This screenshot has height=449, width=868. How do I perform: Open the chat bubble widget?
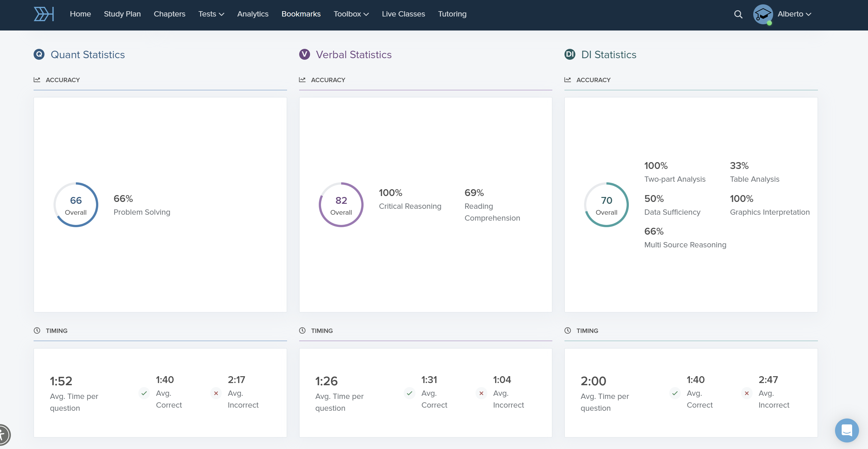point(847,430)
